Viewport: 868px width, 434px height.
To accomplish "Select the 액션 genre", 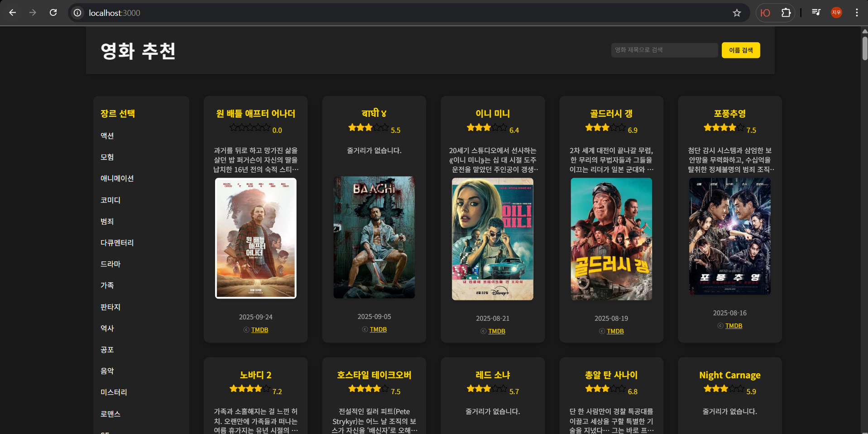I will (x=107, y=135).
